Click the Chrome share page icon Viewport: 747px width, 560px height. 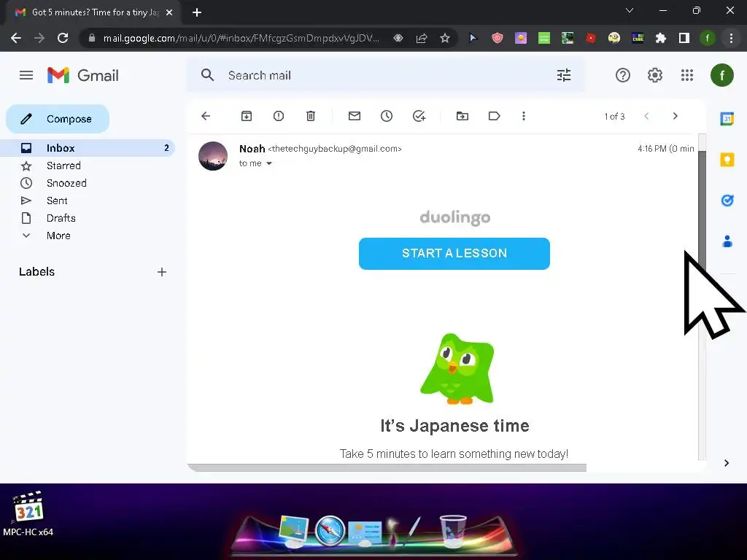[422, 38]
